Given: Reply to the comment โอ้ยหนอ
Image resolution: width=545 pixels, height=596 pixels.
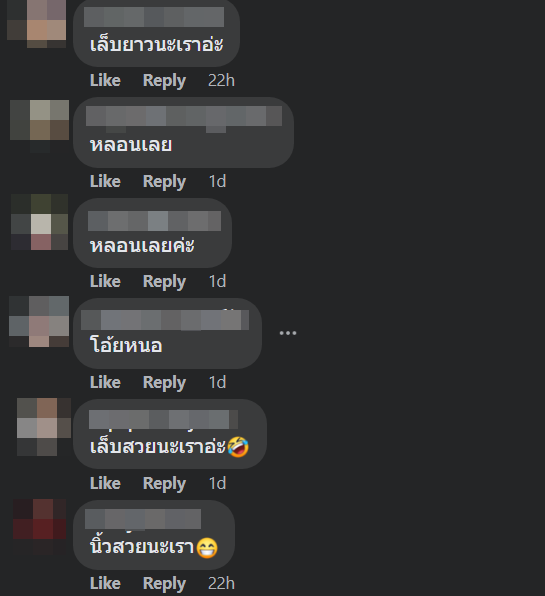Looking at the screenshot, I should pyautogui.click(x=164, y=383).
